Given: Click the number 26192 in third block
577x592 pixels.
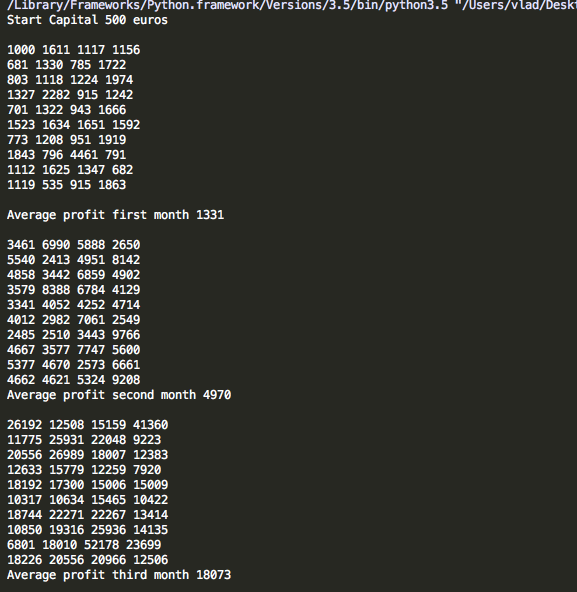Looking at the screenshot, I should click(x=25, y=425).
